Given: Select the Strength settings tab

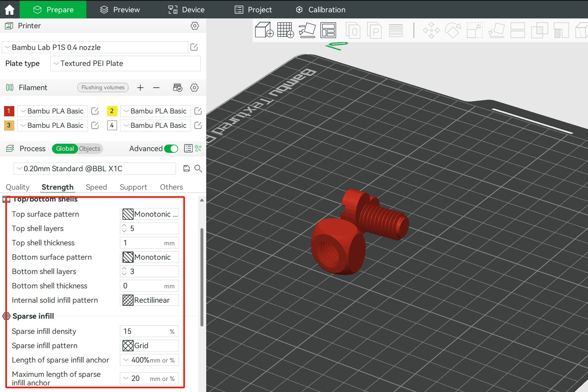Looking at the screenshot, I should (57, 187).
